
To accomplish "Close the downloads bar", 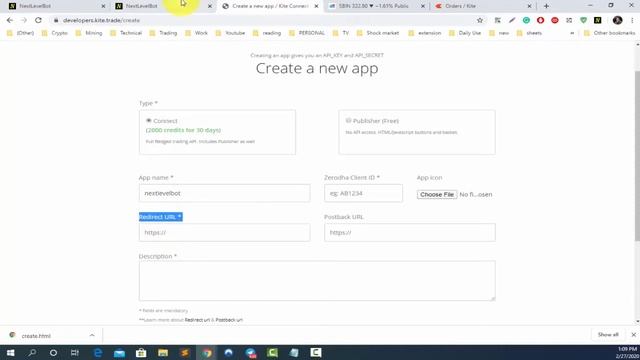I will click(x=633, y=335).
